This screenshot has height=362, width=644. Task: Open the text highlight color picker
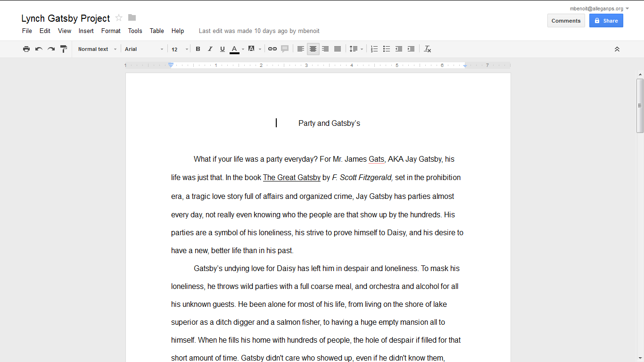(x=254, y=49)
